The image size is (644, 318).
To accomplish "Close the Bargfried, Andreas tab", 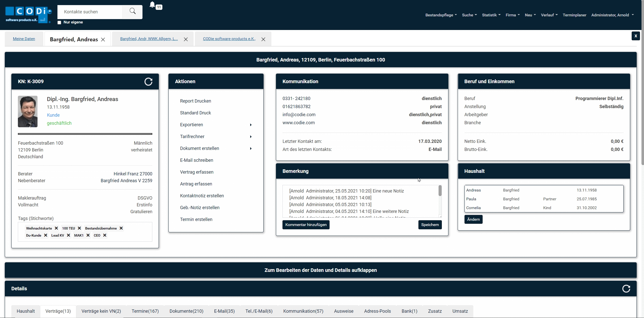I will 103,40.
